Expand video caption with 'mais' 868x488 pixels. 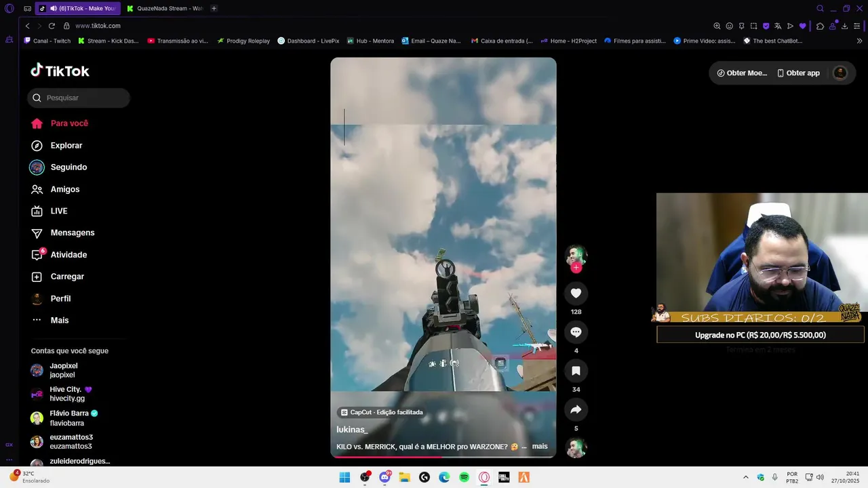click(x=540, y=447)
